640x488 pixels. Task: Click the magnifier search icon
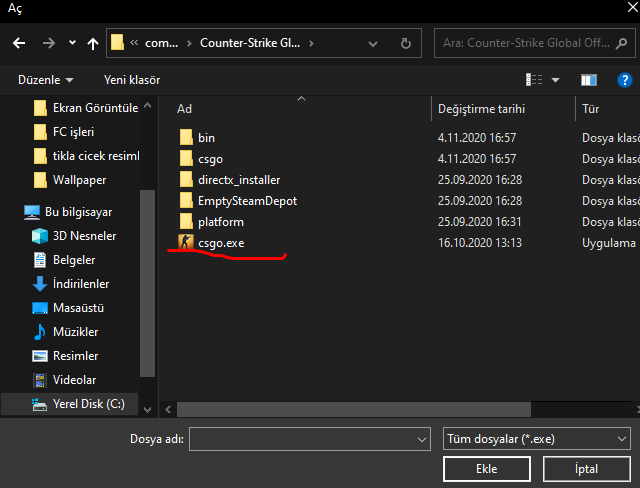(621, 43)
